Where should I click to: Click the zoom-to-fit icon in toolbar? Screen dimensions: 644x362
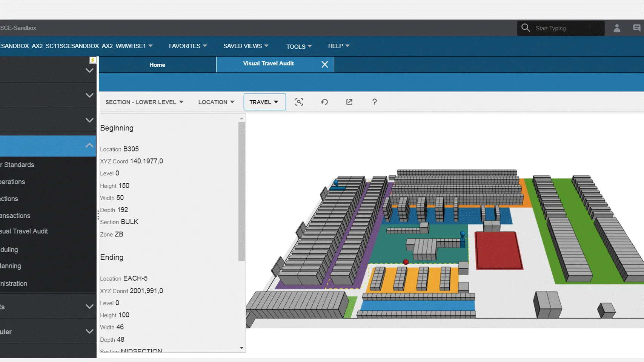click(299, 102)
